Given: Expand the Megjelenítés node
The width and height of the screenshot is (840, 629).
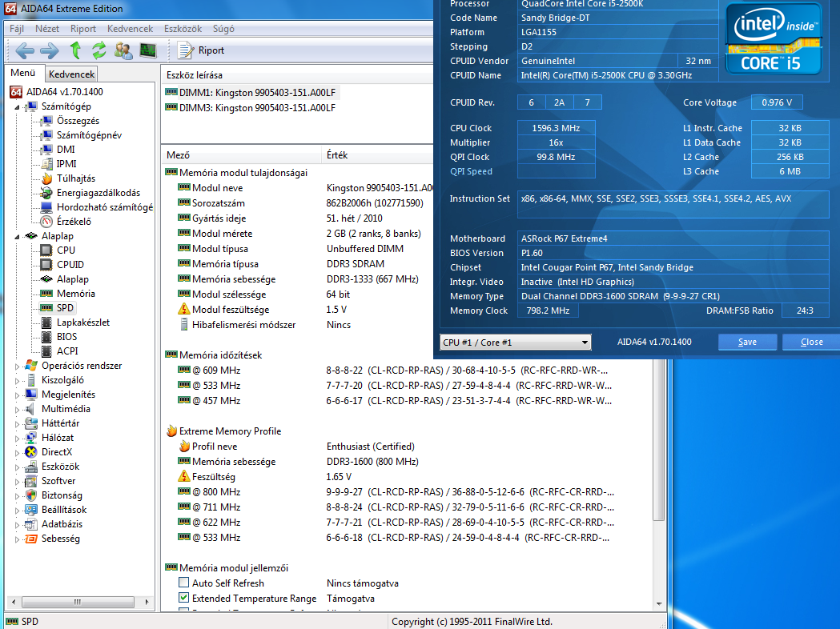Looking at the screenshot, I should coord(17,395).
